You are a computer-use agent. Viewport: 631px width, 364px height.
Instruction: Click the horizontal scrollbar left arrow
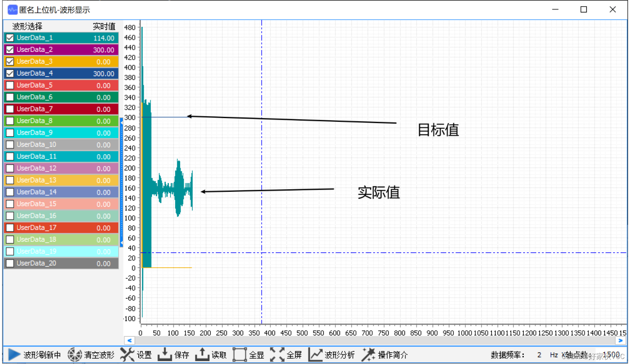[x=129, y=341]
